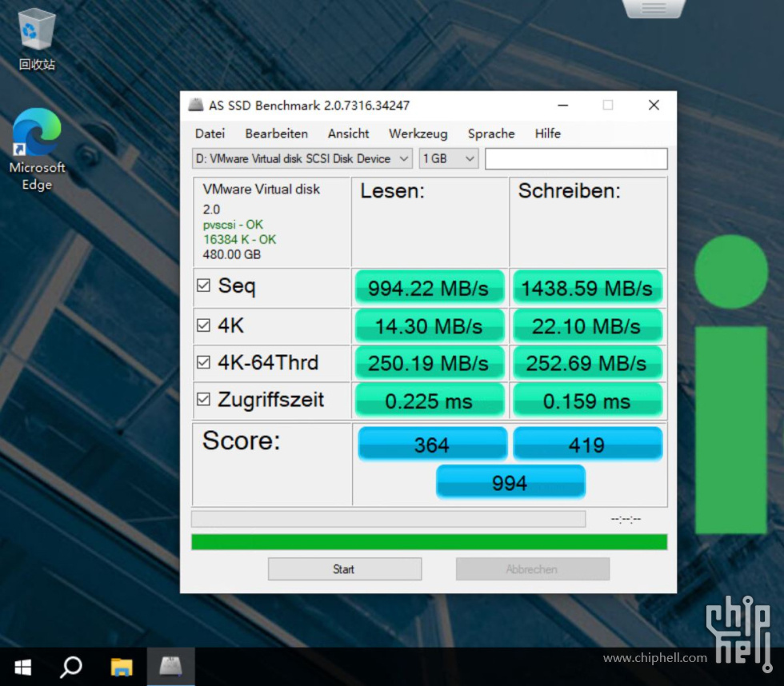Screen dimensions: 784x686
Task: Open the drive selection dropdown
Action: click(x=302, y=158)
